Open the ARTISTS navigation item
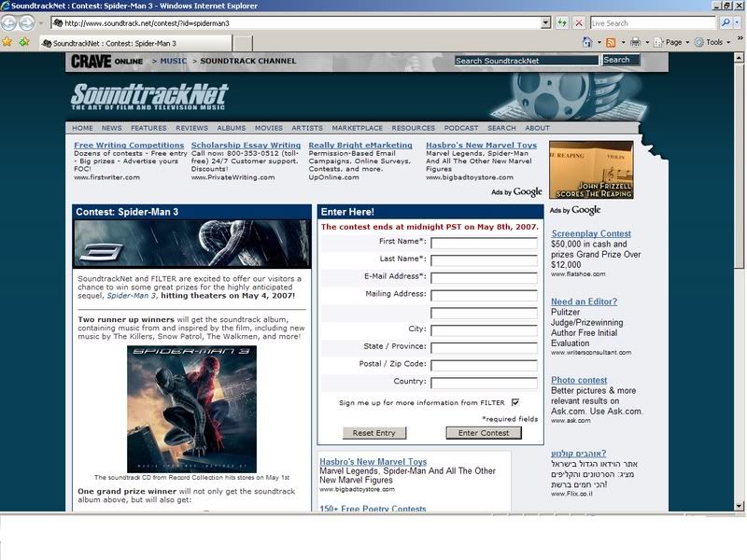This screenshot has height=560, width=747. [307, 128]
